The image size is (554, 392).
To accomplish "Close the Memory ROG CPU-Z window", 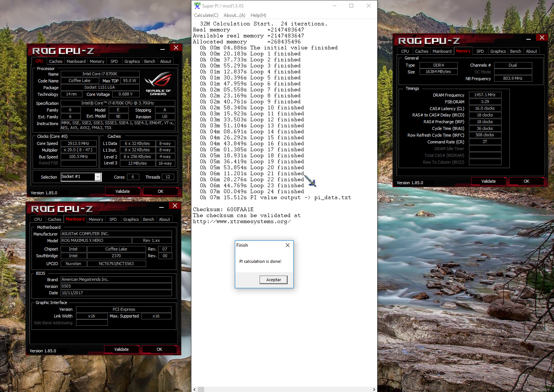I will coord(542,37).
